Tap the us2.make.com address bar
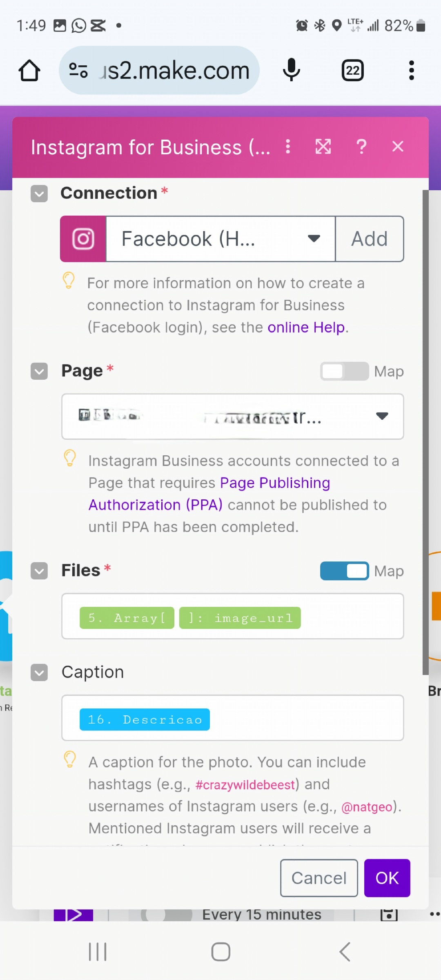The image size is (441, 980). click(x=159, y=70)
